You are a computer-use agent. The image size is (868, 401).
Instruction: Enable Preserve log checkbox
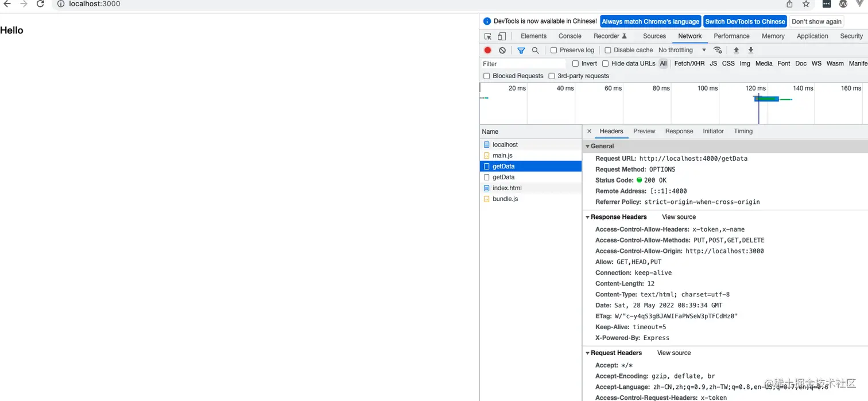click(554, 51)
